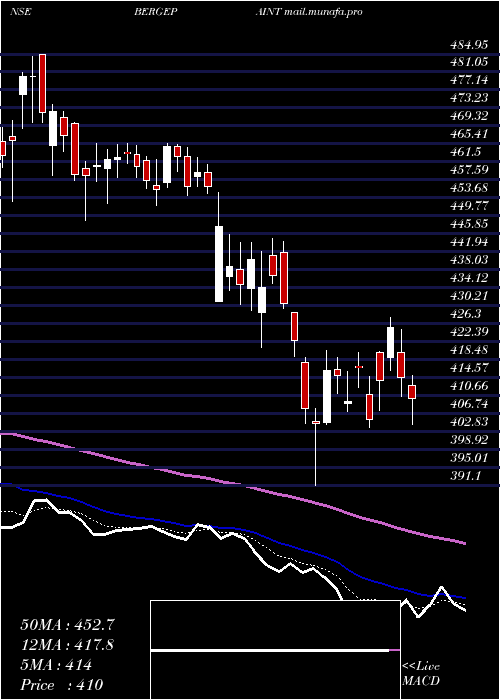Click the 449.77 price level label

(468, 206)
